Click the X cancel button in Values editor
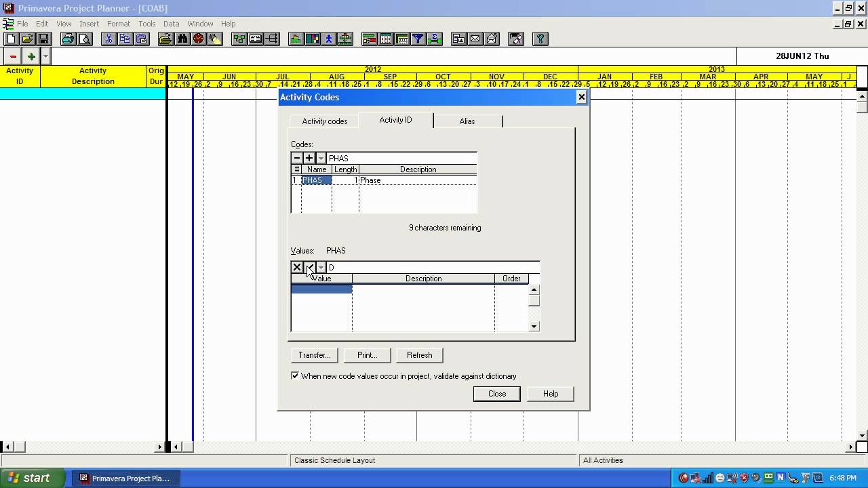 [x=297, y=268]
